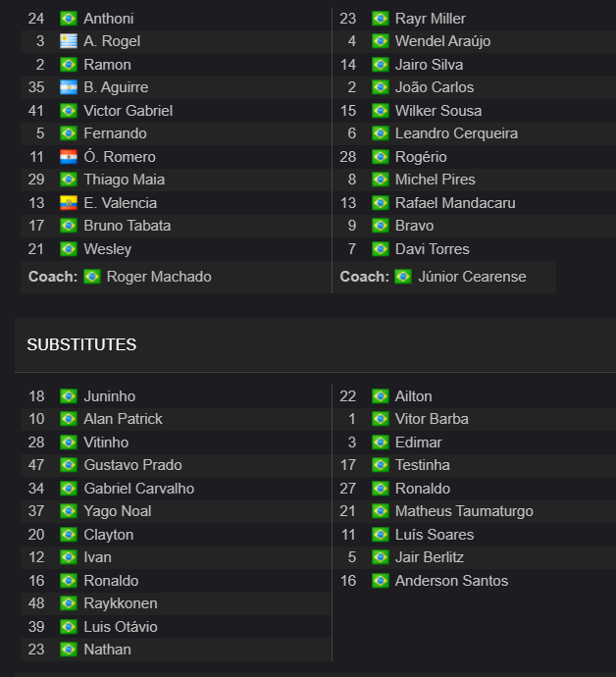This screenshot has width=616, height=677.
Task: Open substitute Gustavo Prado's profile
Action: [x=133, y=465]
